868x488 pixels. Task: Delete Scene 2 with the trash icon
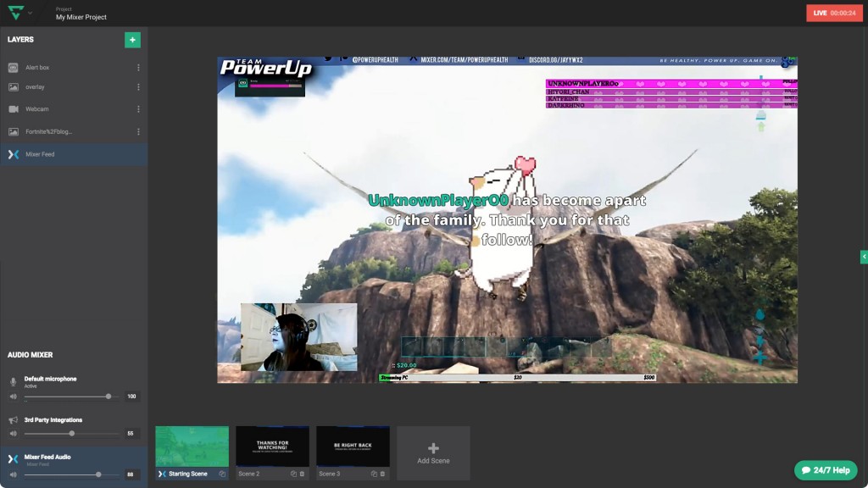(x=303, y=474)
